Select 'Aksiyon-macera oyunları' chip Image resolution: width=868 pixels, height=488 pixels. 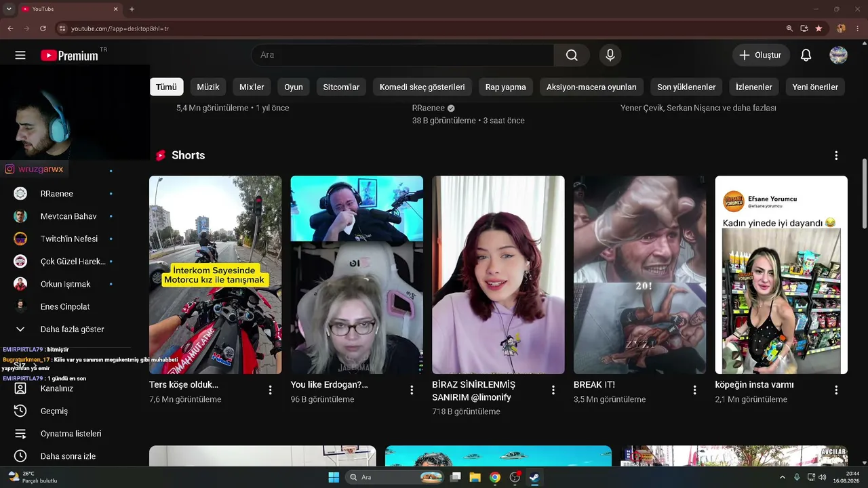coord(591,87)
